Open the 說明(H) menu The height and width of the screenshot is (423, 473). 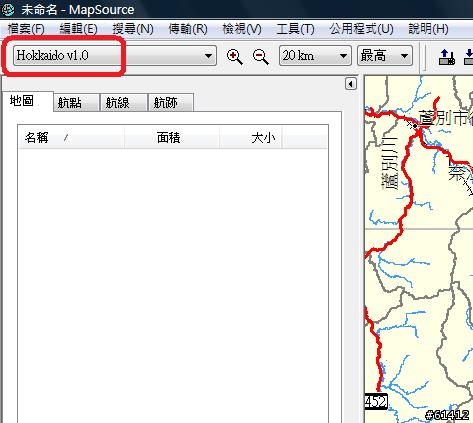428,29
